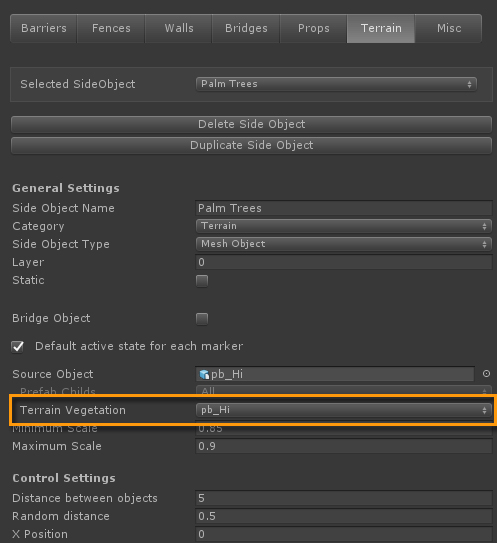Uncheck Default active state for each marker
The height and width of the screenshot is (543, 497).
point(17,346)
